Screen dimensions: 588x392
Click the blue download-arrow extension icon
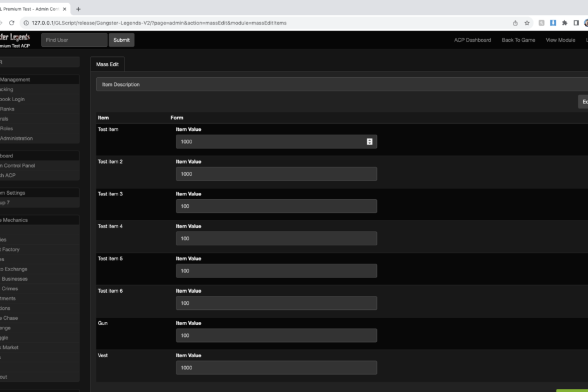pos(553,23)
